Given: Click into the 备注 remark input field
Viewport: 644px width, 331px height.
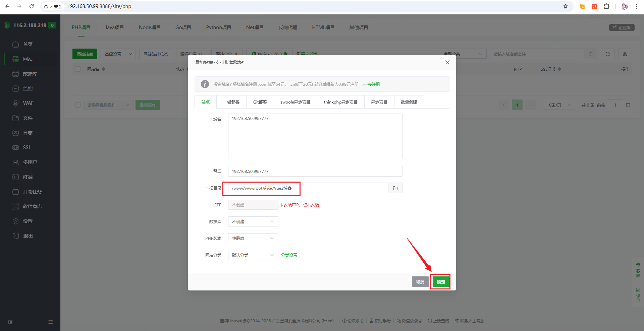Looking at the screenshot, I should [x=315, y=171].
